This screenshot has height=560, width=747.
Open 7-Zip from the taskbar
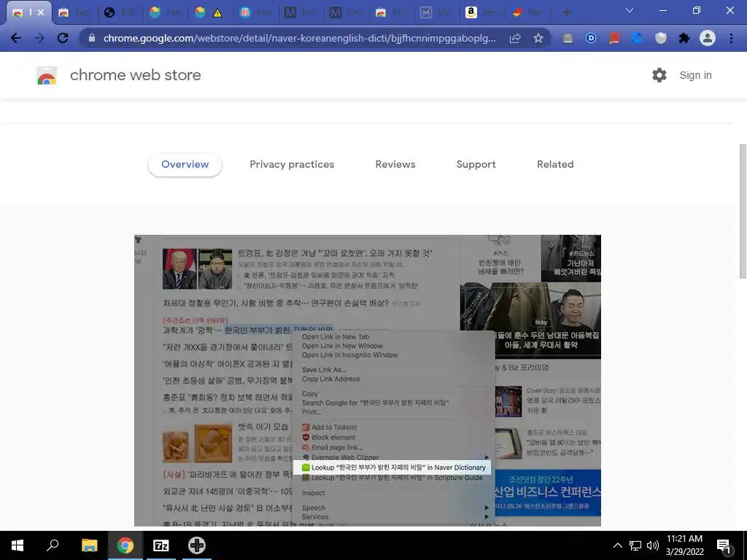[160, 545]
